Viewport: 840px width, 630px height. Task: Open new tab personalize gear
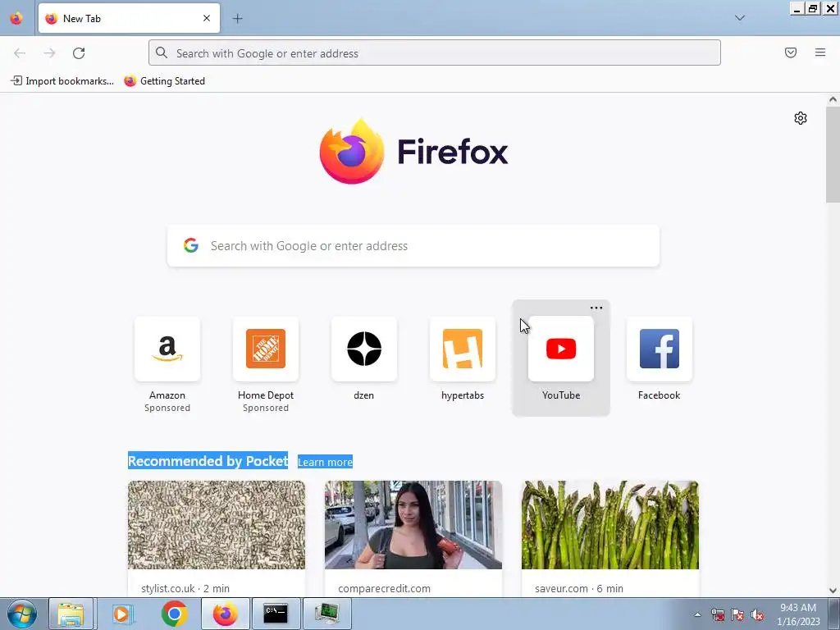coord(801,118)
